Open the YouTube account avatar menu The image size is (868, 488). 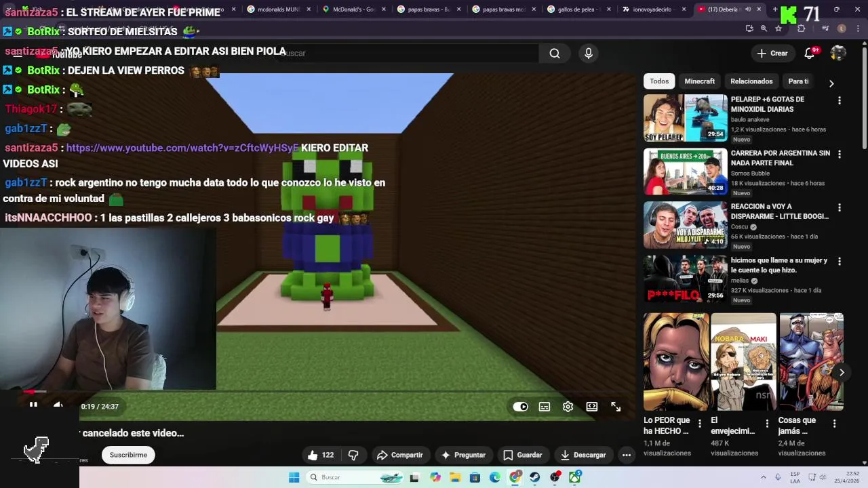pos(838,54)
